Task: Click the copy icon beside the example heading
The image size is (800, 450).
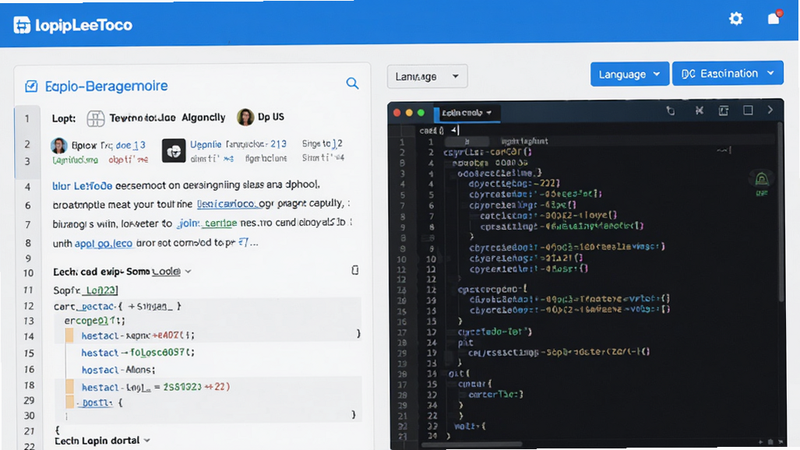Action: tap(355, 270)
